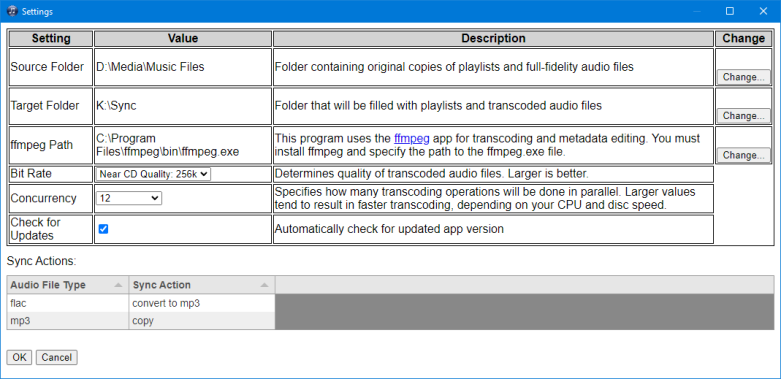This screenshot has height=379, width=781.
Task: Click the Check for Updates label
Action: (35, 229)
